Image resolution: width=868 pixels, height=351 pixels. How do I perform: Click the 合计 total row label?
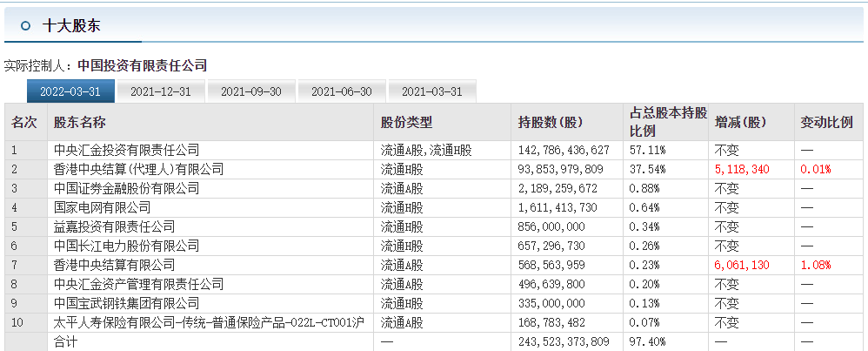click(65, 342)
